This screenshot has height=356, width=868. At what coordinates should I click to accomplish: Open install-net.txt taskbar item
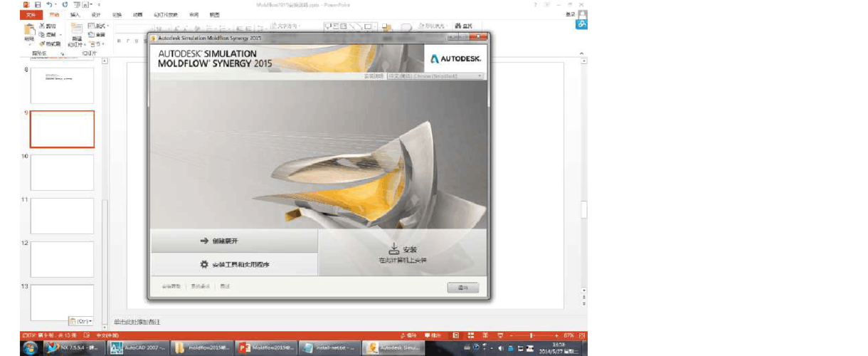tap(331, 347)
